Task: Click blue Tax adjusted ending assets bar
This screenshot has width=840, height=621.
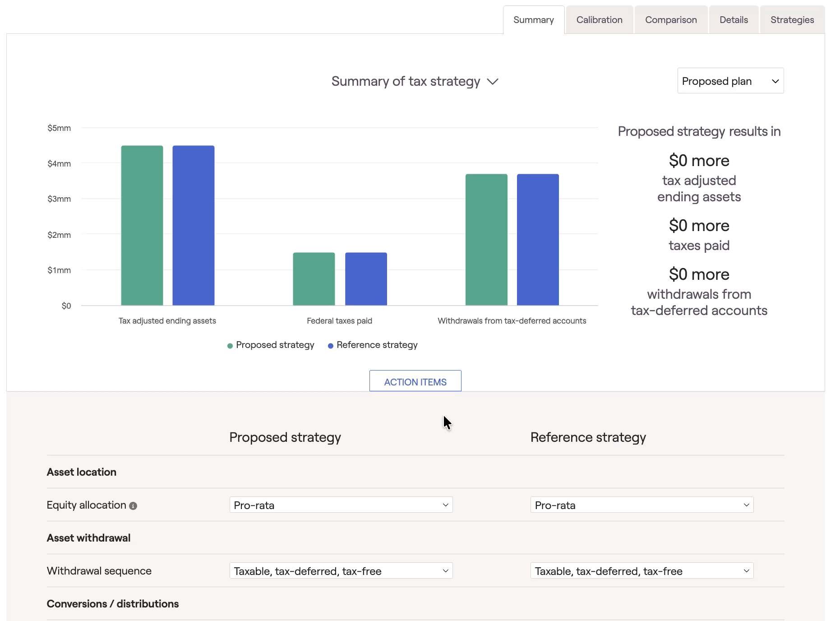Action: point(194,226)
